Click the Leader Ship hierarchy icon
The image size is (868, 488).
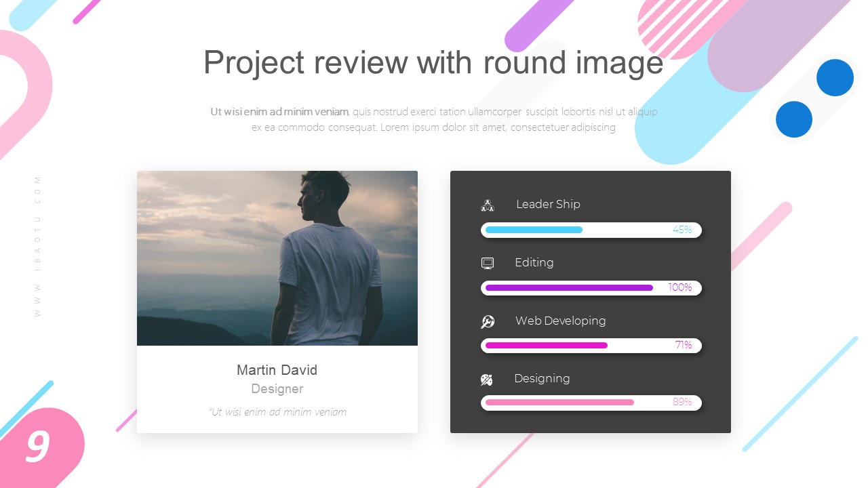tap(488, 205)
